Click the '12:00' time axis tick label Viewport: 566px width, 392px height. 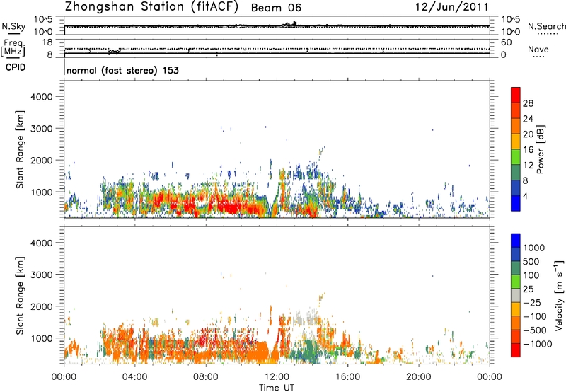click(277, 377)
